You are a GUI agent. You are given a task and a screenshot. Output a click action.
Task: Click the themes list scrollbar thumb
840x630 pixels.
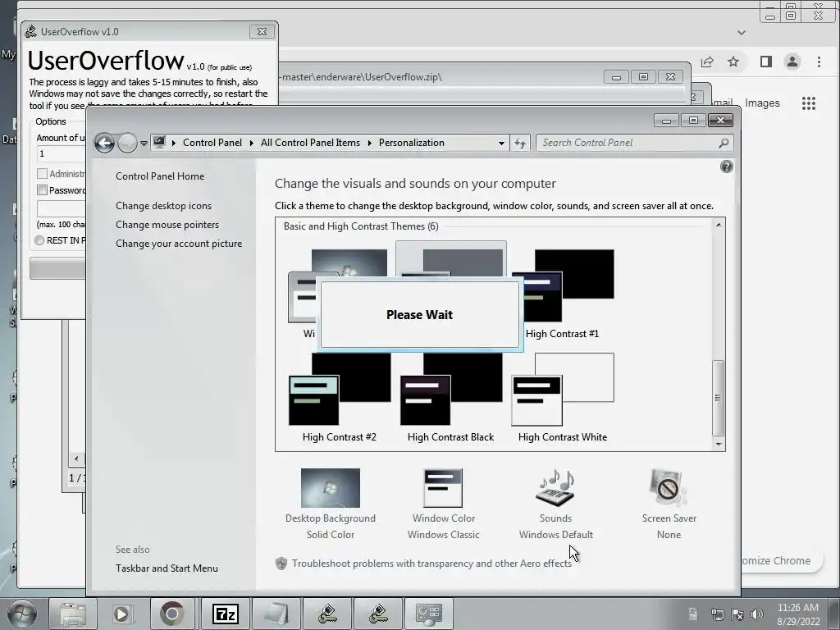click(x=719, y=398)
